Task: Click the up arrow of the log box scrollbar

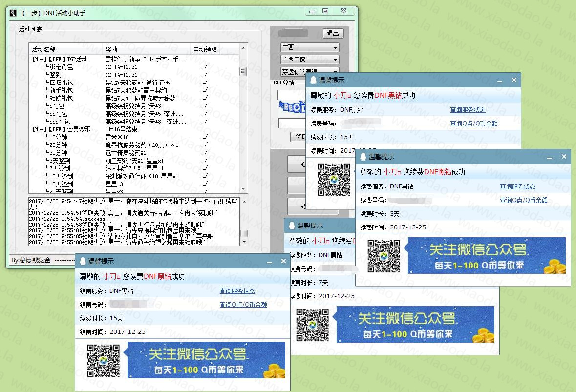Action: [x=244, y=201]
